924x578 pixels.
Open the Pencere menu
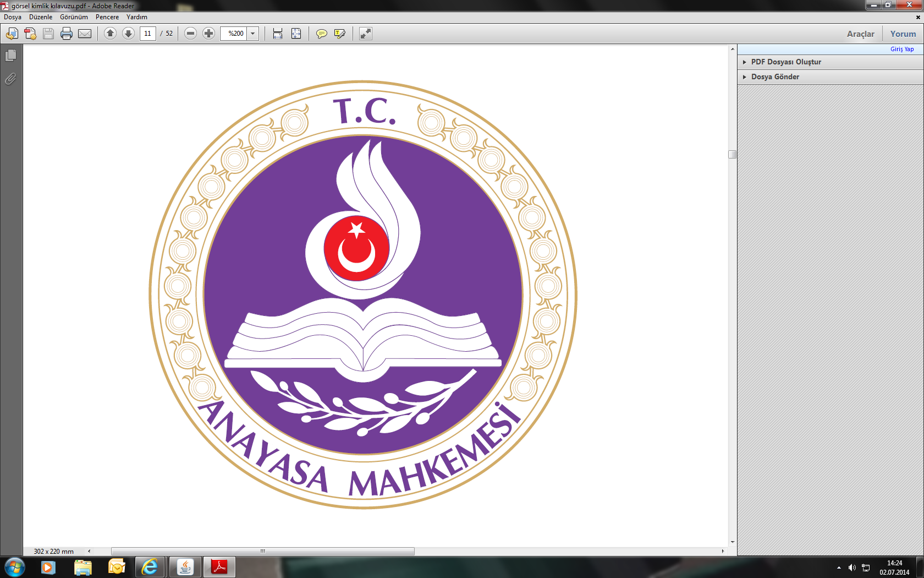[x=107, y=17]
